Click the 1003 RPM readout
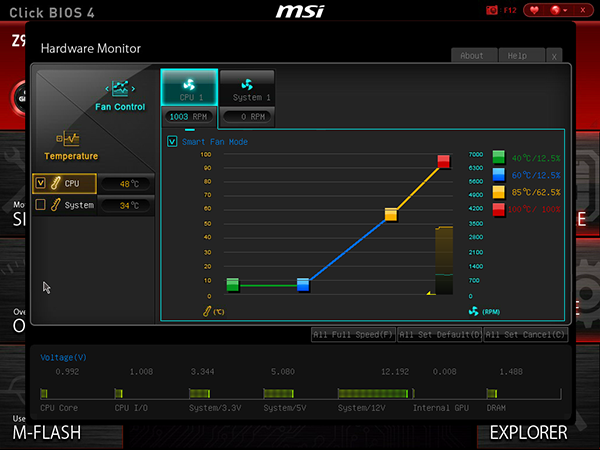This screenshot has height=450, width=600. click(x=188, y=117)
